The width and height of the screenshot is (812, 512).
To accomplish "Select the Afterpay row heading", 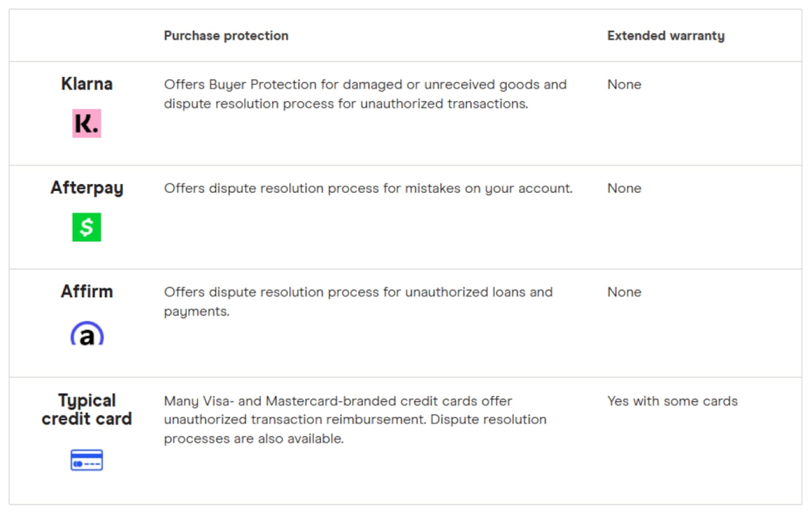I will pyautogui.click(x=87, y=188).
